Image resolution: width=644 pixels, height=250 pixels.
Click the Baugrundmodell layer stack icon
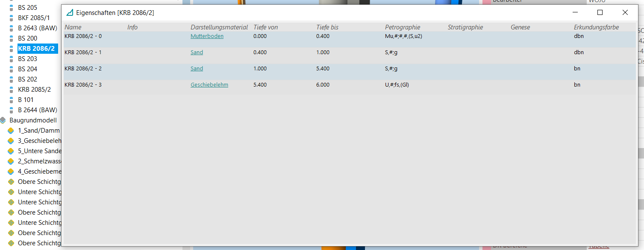point(3,120)
